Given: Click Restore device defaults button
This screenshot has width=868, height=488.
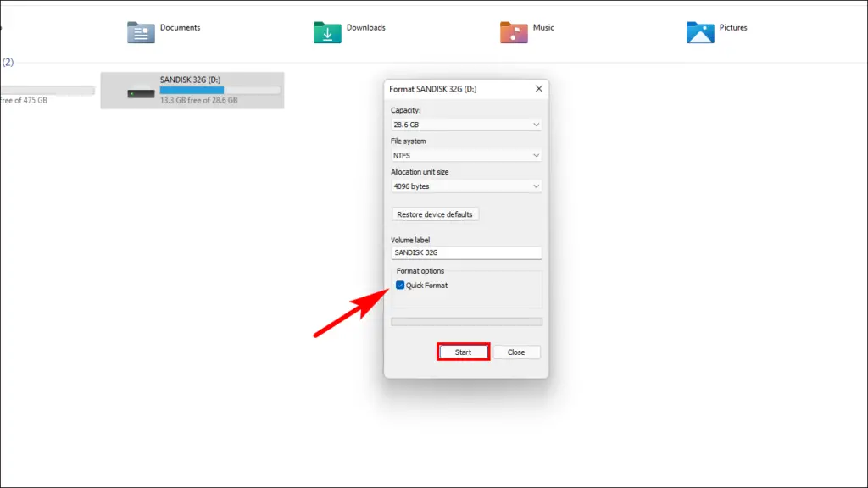Looking at the screenshot, I should pos(435,214).
